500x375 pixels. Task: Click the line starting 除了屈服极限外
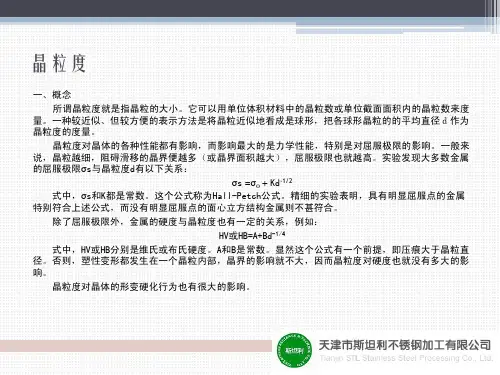point(185,222)
